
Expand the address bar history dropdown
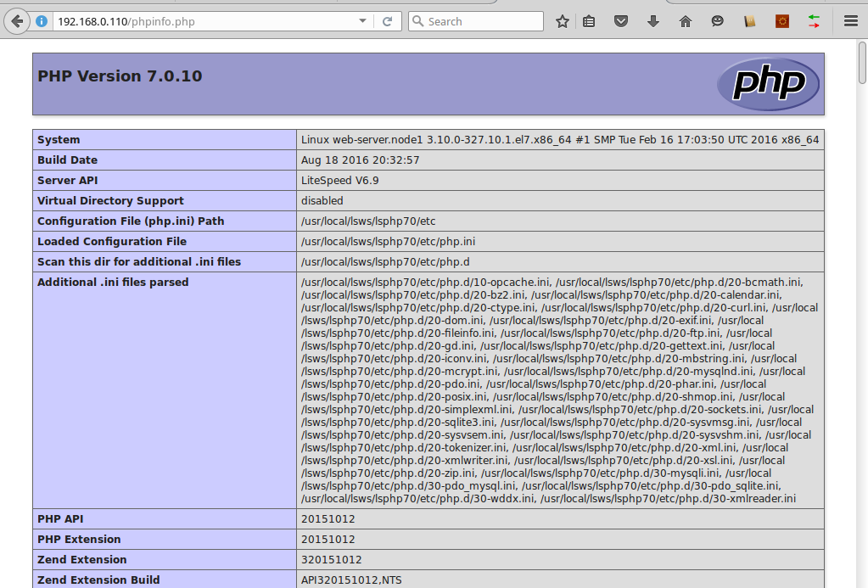pyautogui.click(x=362, y=21)
